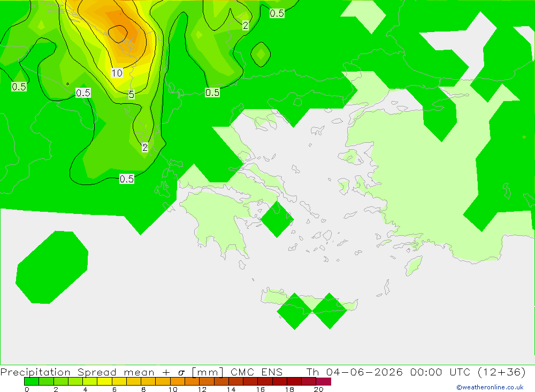This screenshot has height=392, width=535.
Task: Select the crimson legend swatch above 20
Action: [x=324, y=381]
